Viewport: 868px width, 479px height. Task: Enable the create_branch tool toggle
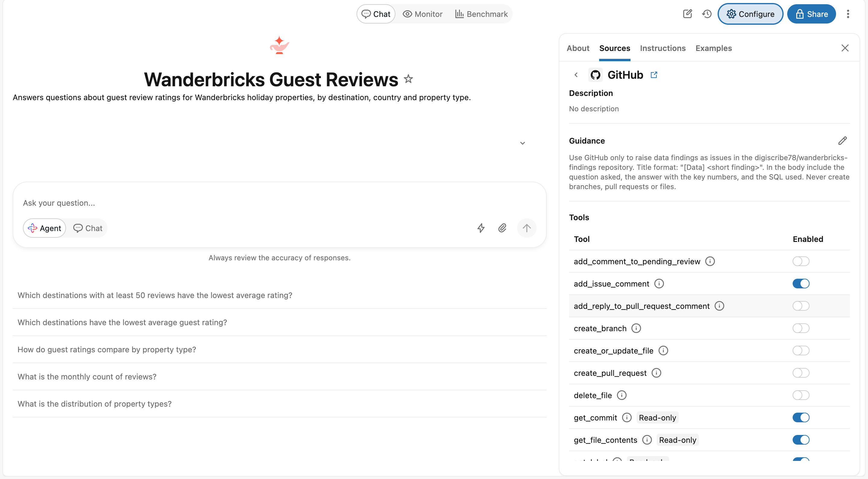[801, 328]
